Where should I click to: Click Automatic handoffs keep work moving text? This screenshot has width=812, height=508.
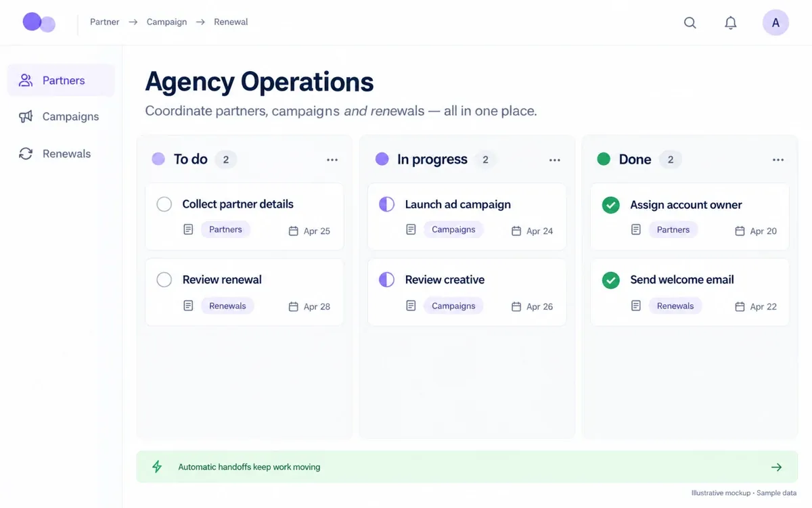249,467
